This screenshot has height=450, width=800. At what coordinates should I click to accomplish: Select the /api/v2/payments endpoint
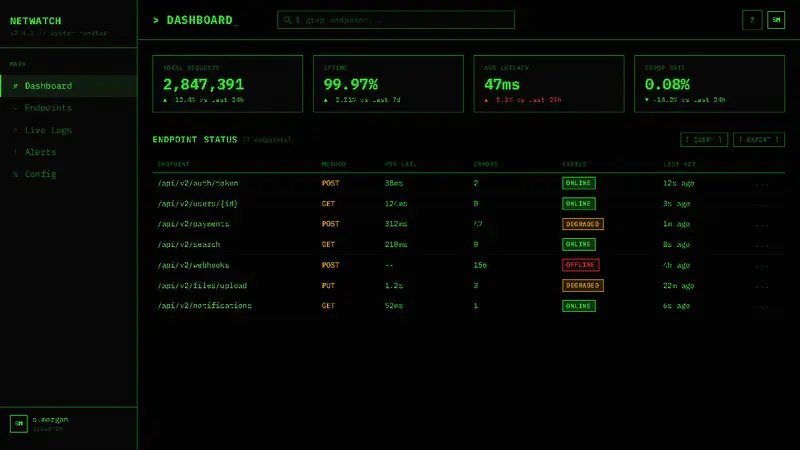coord(193,224)
